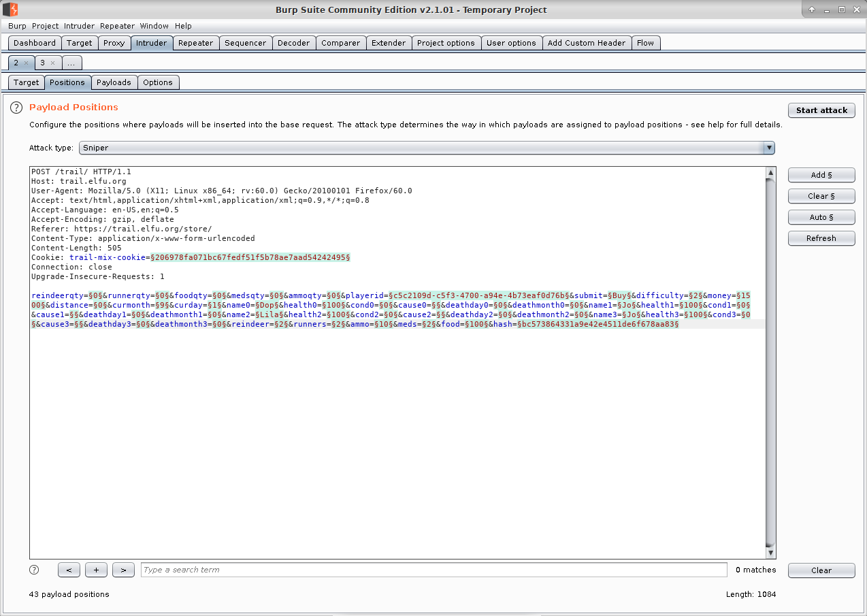Switch to the Project options tab

(x=446, y=43)
